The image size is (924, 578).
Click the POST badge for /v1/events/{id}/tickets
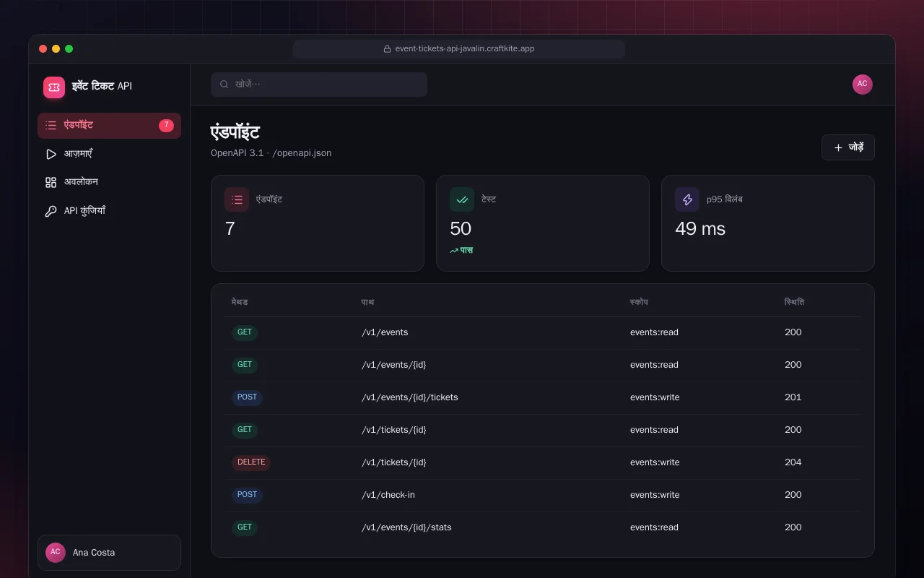click(247, 397)
